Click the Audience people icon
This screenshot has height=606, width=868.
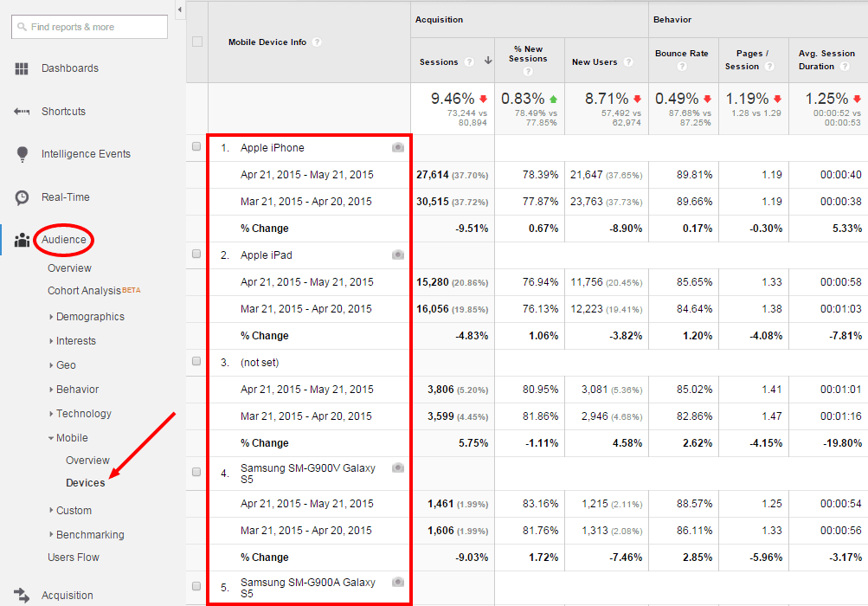point(22,240)
